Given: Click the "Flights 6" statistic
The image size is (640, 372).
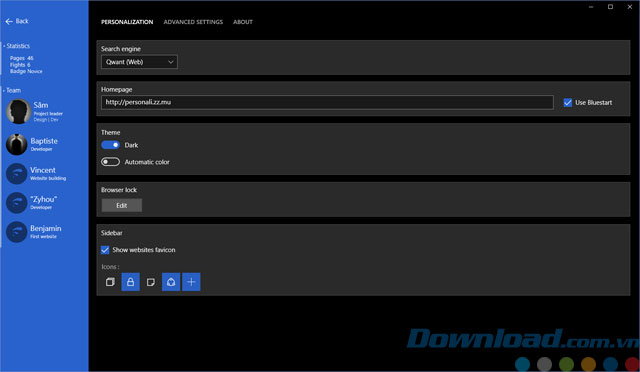Looking at the screenshot, I should (x=20, y=65).
